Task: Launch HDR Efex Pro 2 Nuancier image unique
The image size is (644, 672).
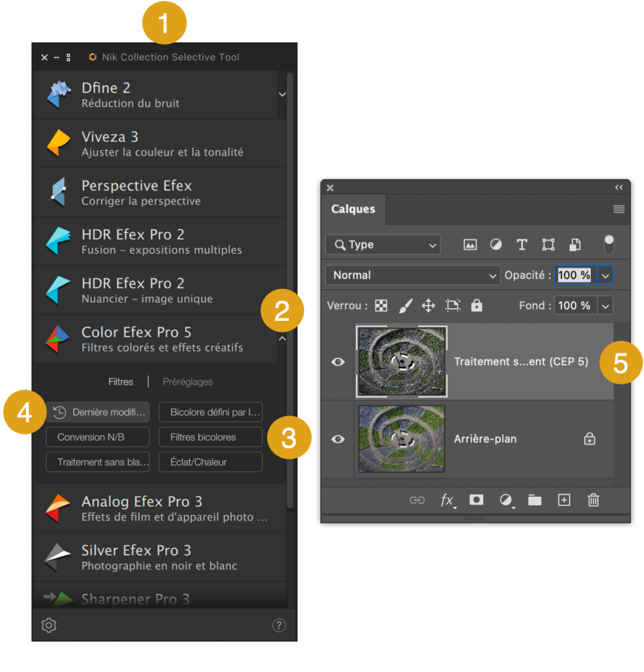Action: [x=160, y=290]
